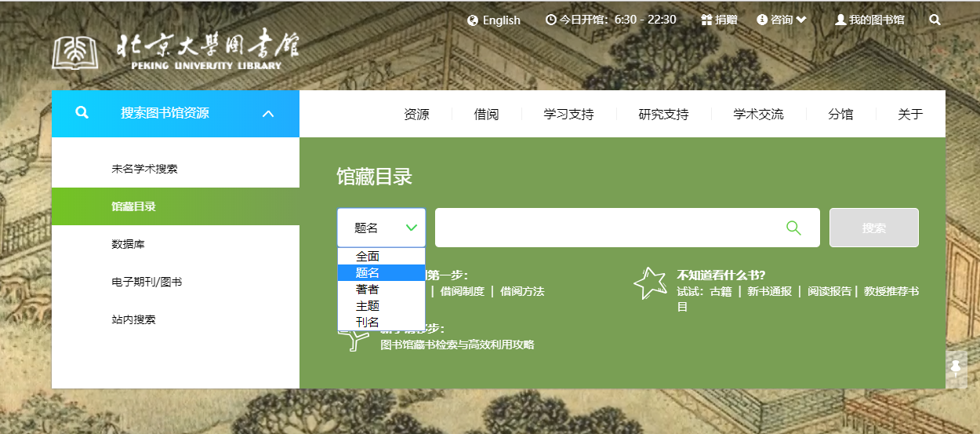Switch language to English

(501, 20)
